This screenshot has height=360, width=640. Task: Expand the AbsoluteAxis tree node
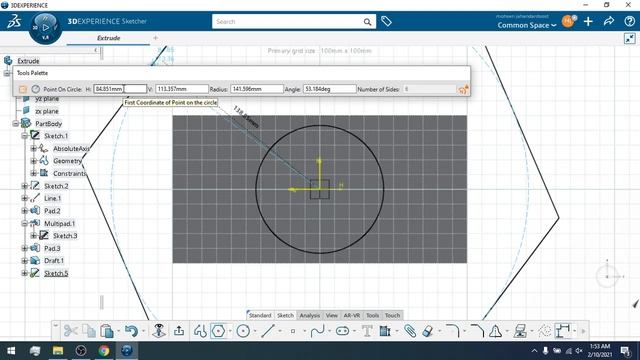click(33, 149)
